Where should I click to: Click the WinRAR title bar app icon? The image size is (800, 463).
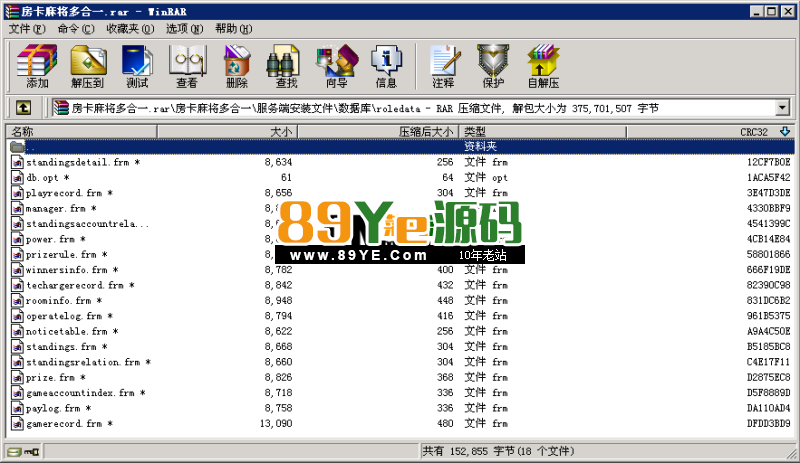(12, 11)
